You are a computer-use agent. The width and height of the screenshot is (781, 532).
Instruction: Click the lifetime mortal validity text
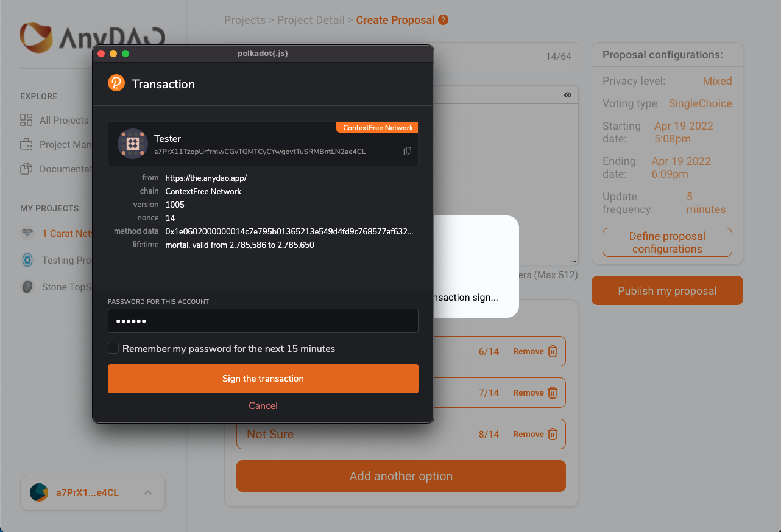tap(240, 245)
